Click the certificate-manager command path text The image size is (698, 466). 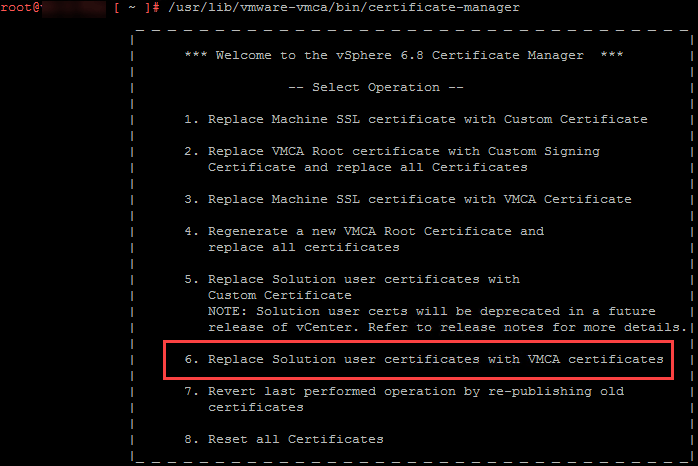(x=344, y=8)
